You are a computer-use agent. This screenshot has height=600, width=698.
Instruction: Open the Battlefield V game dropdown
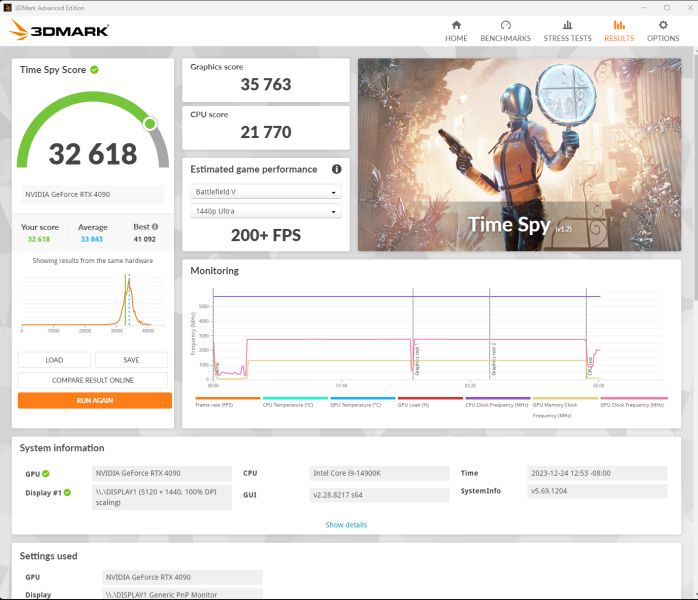265,192
